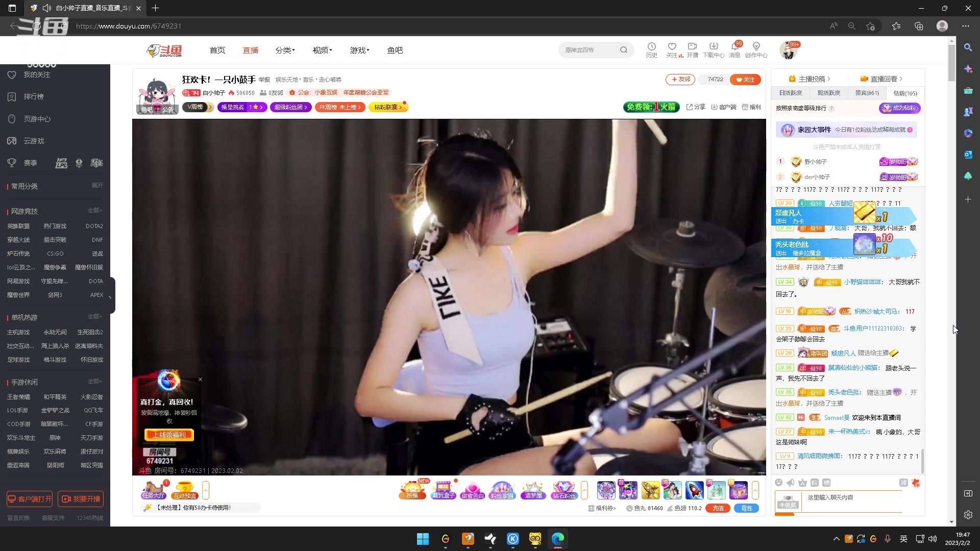Toggle the 滤 chat filter button
Image resolution: width=980 pixels, height=551 pixels.
903,483
